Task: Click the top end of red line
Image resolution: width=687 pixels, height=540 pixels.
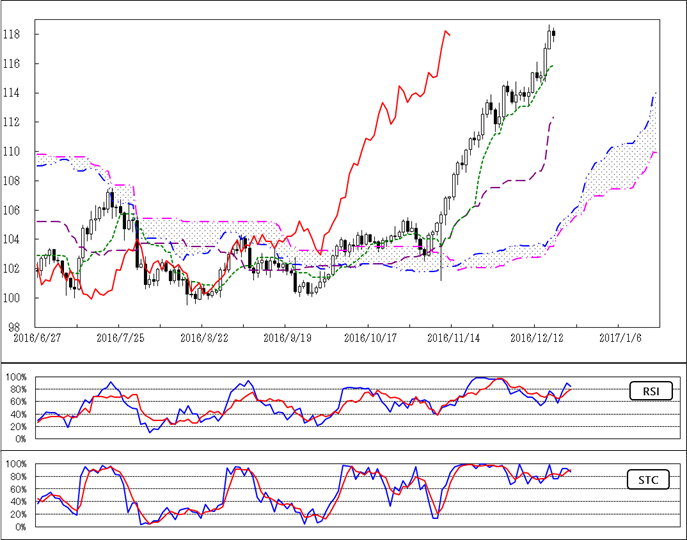Action: click(445, 31)
